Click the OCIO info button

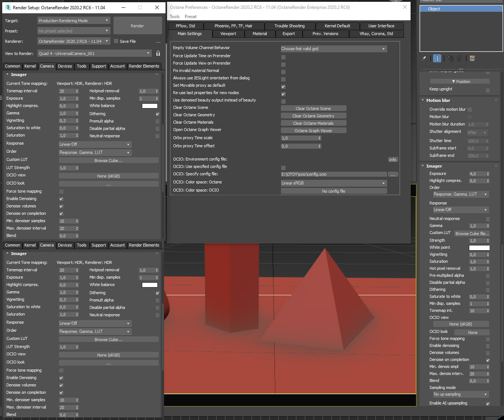393,160
